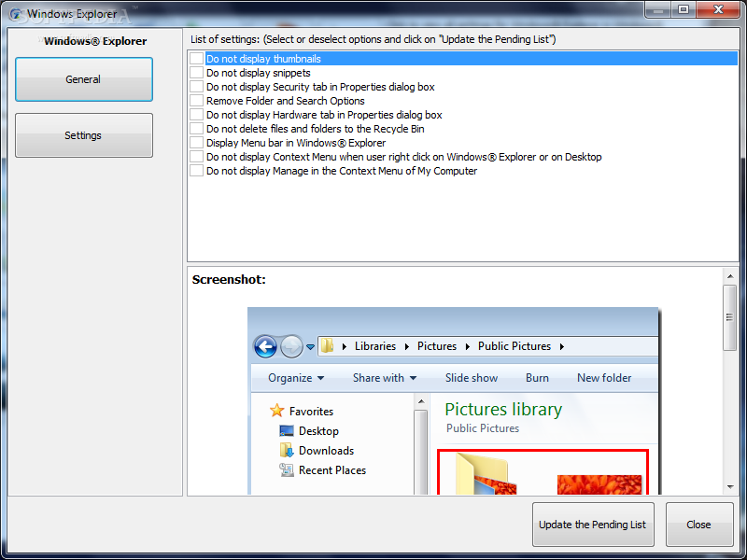
Task: Minimize the Windows Explorer window
Action: tap(658, 9)
